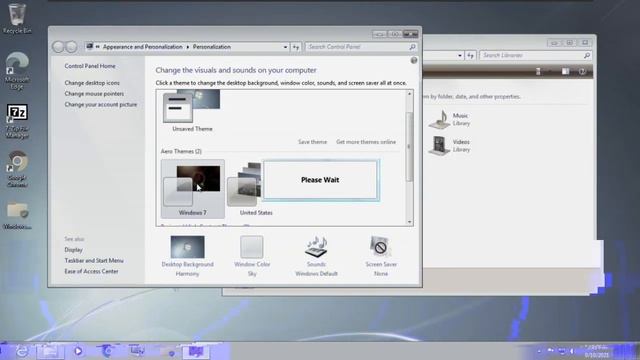Open Screen Saver None settings
This screenshot has height=360, width=640.
click(x=381, y=256)
